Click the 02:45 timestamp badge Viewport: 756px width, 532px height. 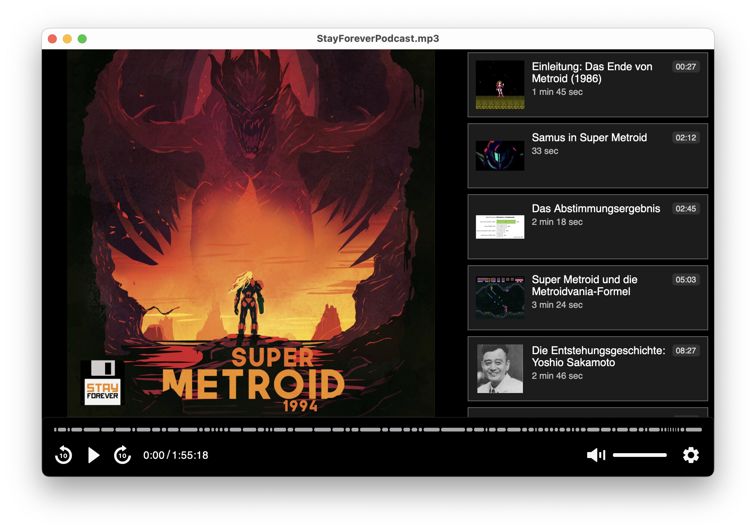point(686,208)
